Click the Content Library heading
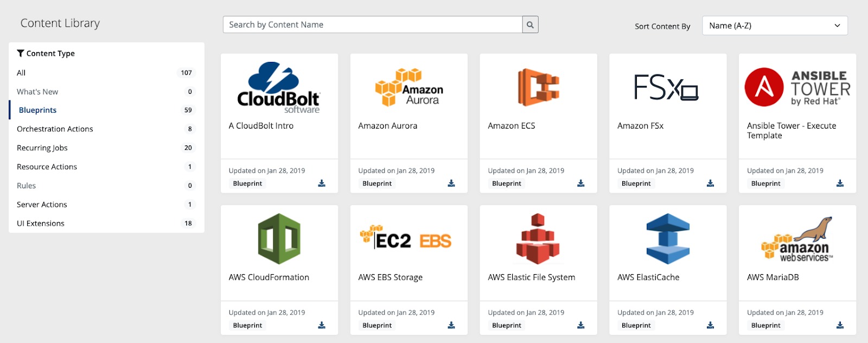Image resolution: width=868 pixels, height=343 pixels. pyautogui.click(x=60, y=23)
